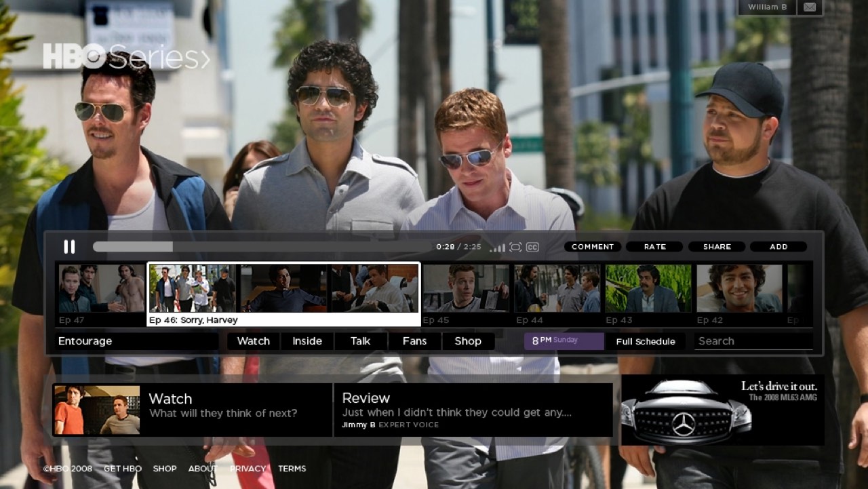This screenshot has height=489, width=868.
Task: Click the 0:28 / 2:25 time display
Action: tap(458, 247)
